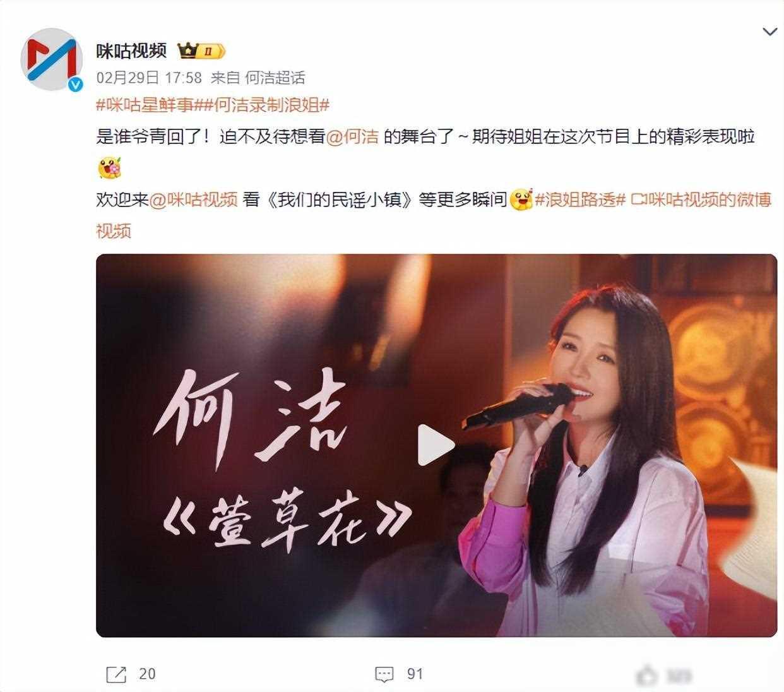Viewport: 784px width, 692px height.
Task: Open the comments bubble icon
Action: [384, 674]
